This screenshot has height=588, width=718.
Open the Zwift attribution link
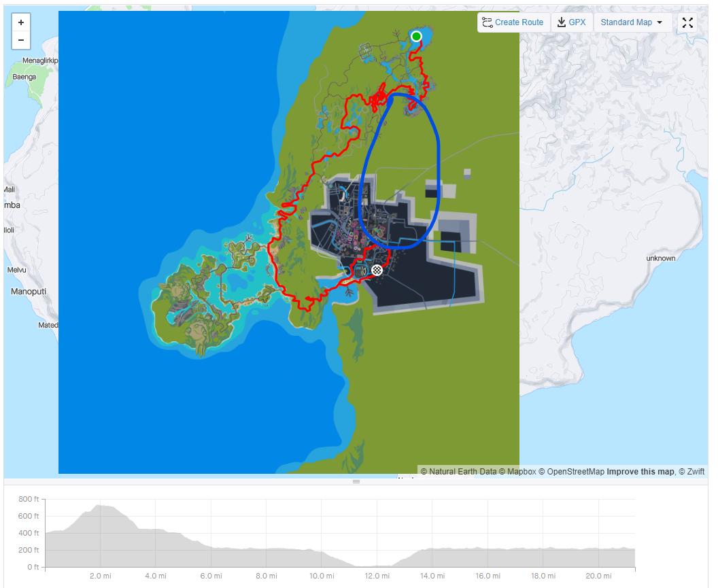click(691, 471)
